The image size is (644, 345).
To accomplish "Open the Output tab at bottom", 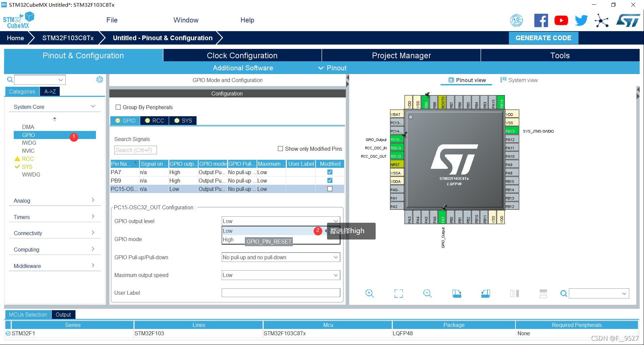I will click(63, 315).
